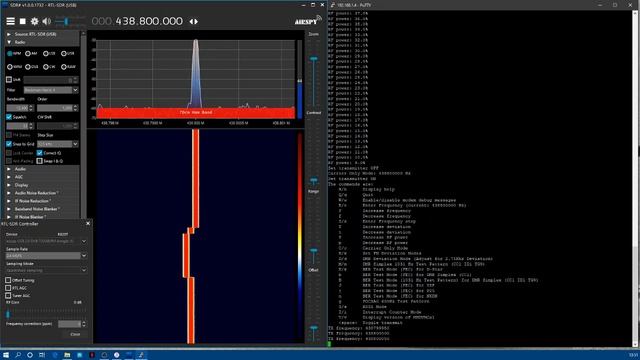This screenshot has width=640, height=360.
Task: Click the 70cm Ham Band label bar
Action: pos(196,112)
